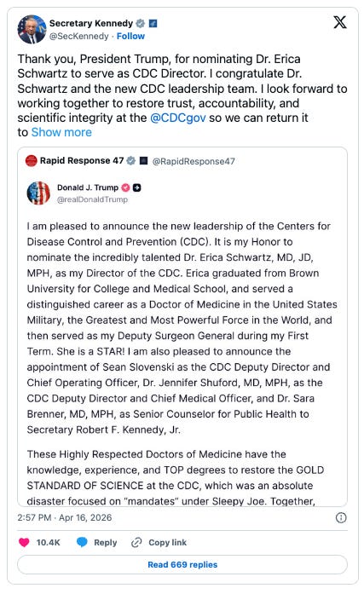Viewport: 364px width, 594px height.
Task: Click Donald J. Trump's pink verified badge
Action: [125, 187]
